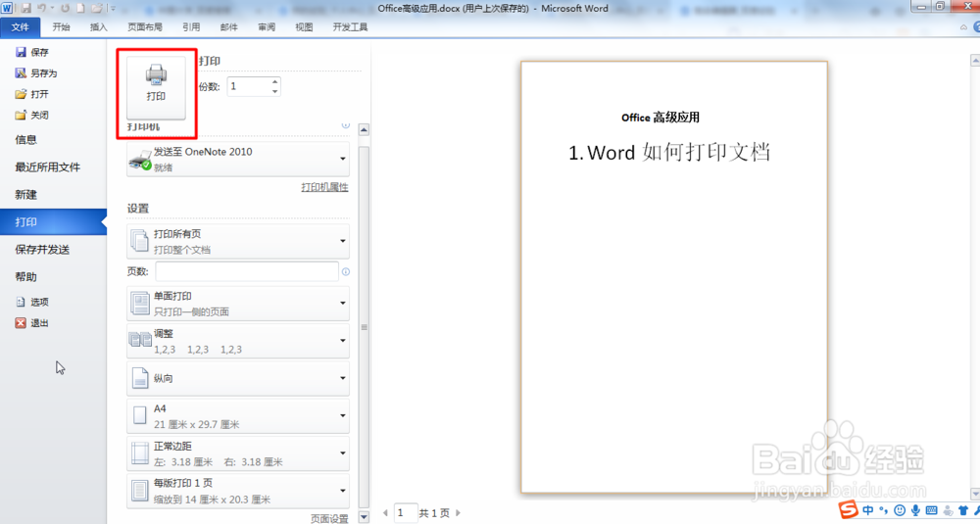Click the soft keyboard icon in IME bar

coord(931,510)
